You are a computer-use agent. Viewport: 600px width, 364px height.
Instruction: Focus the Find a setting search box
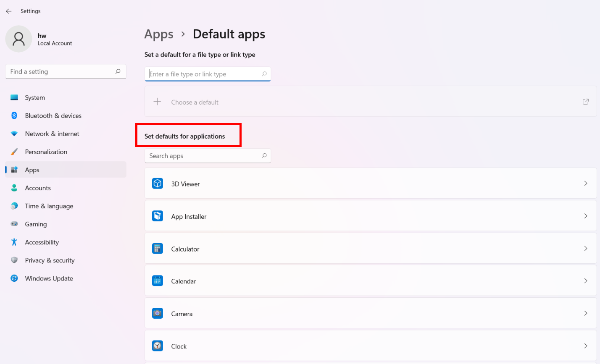pyautogui.click(x=66, y=71)
